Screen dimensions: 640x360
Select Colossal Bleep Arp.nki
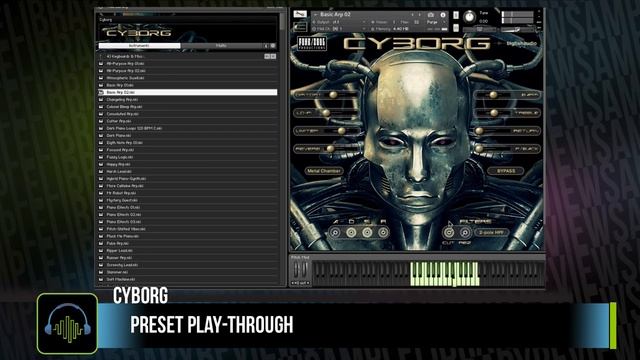[187, 107]
